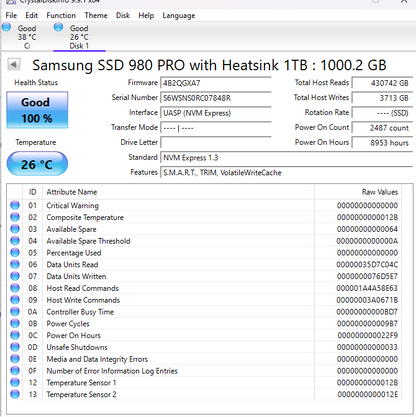416x417 pixels.
Task: Click the Good 100 % health status button
Action: [x=37, y=110]
